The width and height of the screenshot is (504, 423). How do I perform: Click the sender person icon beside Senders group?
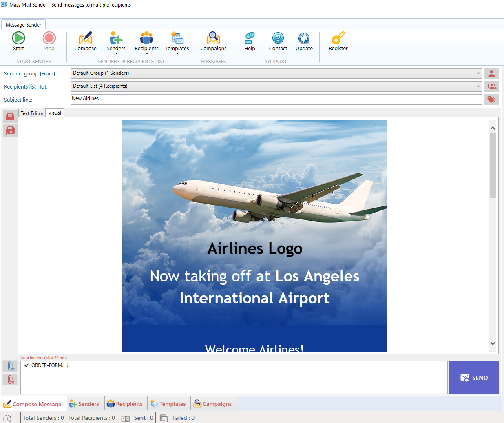pyautogui.click(x=491, y=73)
